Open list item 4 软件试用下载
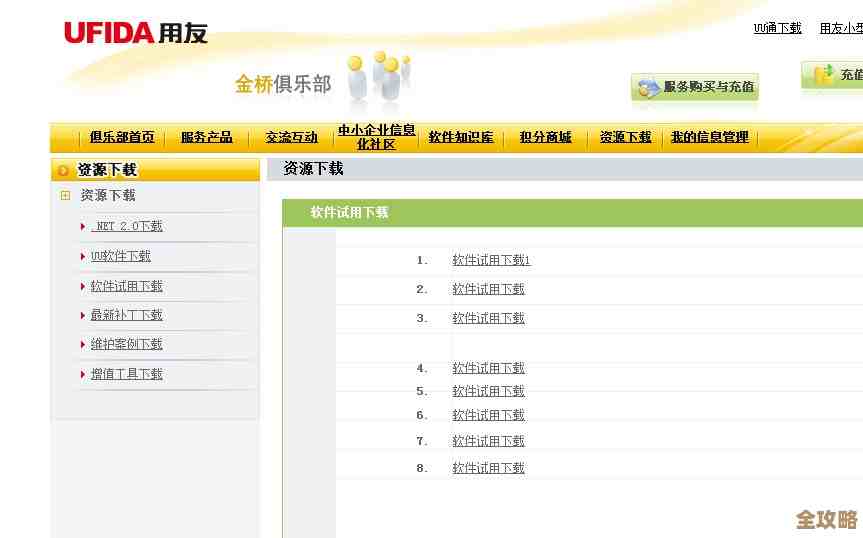Screen dimensions: 863x538 click(488, 368)
